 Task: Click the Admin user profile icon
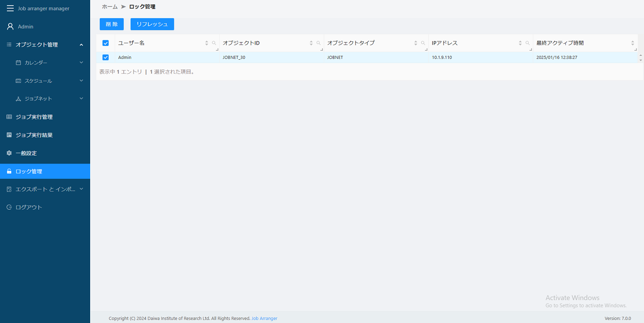pos(10,27)
